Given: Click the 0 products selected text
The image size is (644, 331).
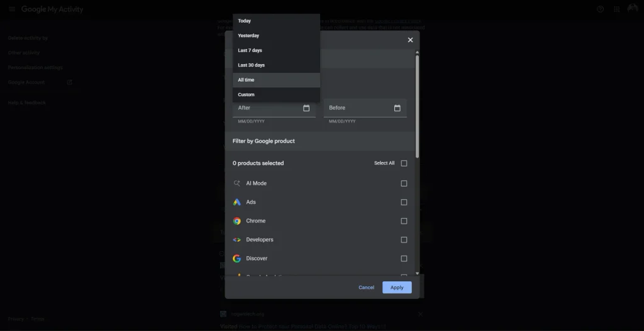Looking at the screenshot, I should point(258,163).
